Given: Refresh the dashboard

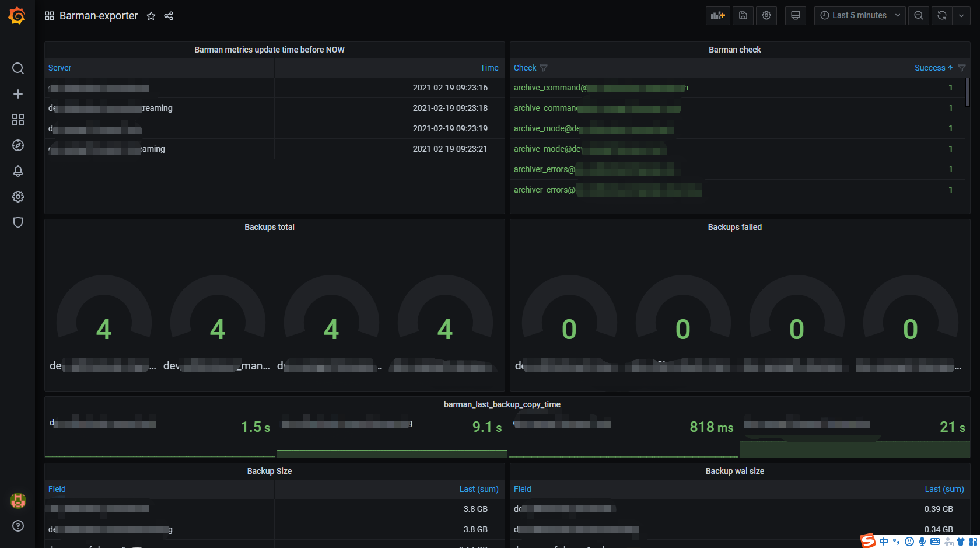Looking at the screenshot, I should click(942, 16).
